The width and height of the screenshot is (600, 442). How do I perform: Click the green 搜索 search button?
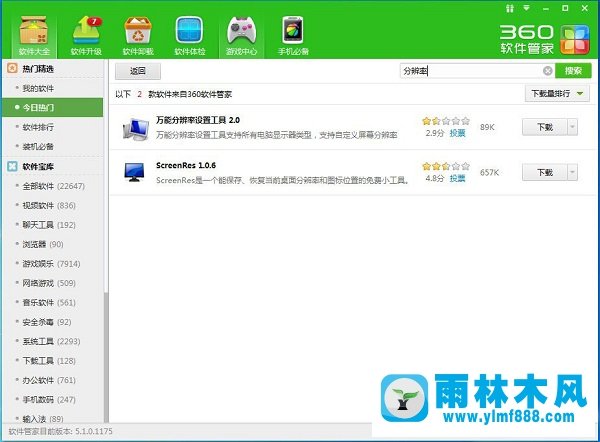(573, 71)
